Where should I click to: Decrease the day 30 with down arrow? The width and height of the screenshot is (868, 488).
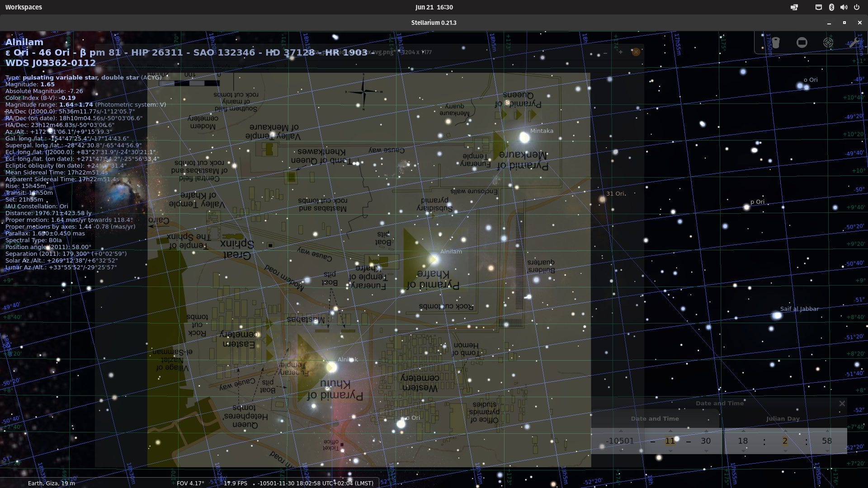[706, 450]
